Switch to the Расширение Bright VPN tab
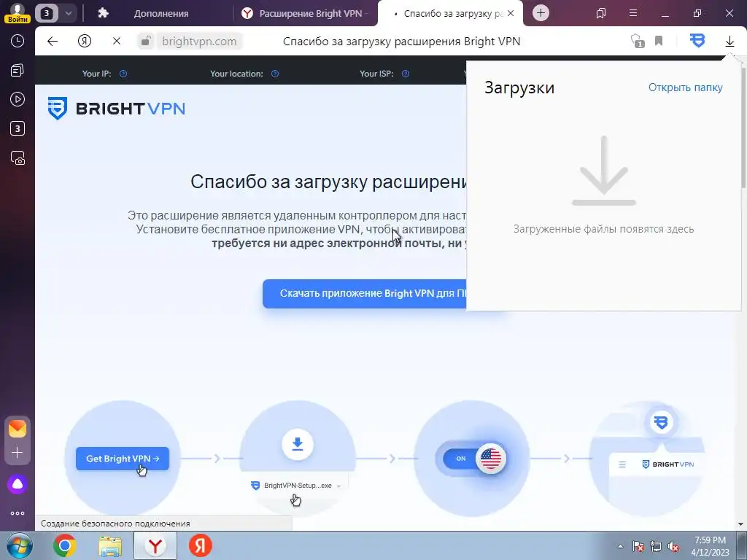The width and height of the screenshot is (747, 560). [x=305, y=13]
